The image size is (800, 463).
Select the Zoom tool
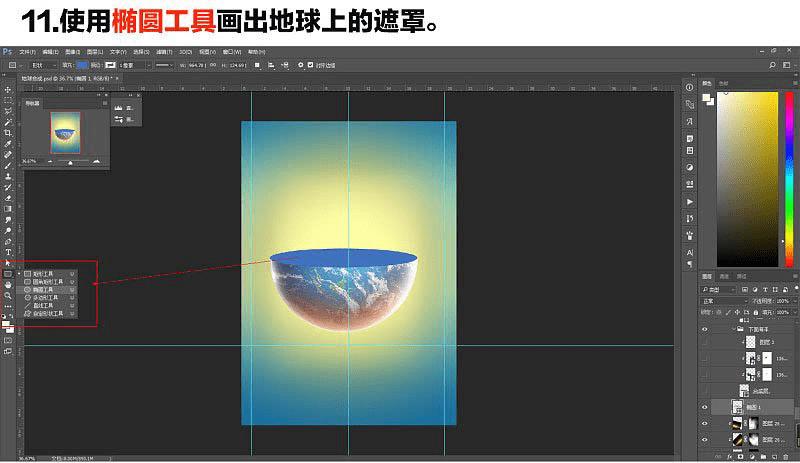(x=8, y=296)
